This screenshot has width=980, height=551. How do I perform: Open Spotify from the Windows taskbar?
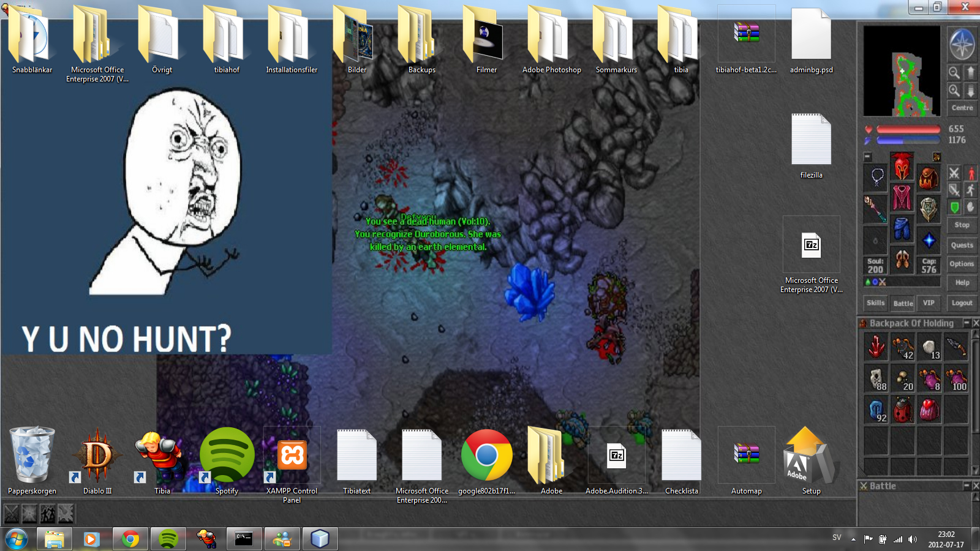coord(168,539)
